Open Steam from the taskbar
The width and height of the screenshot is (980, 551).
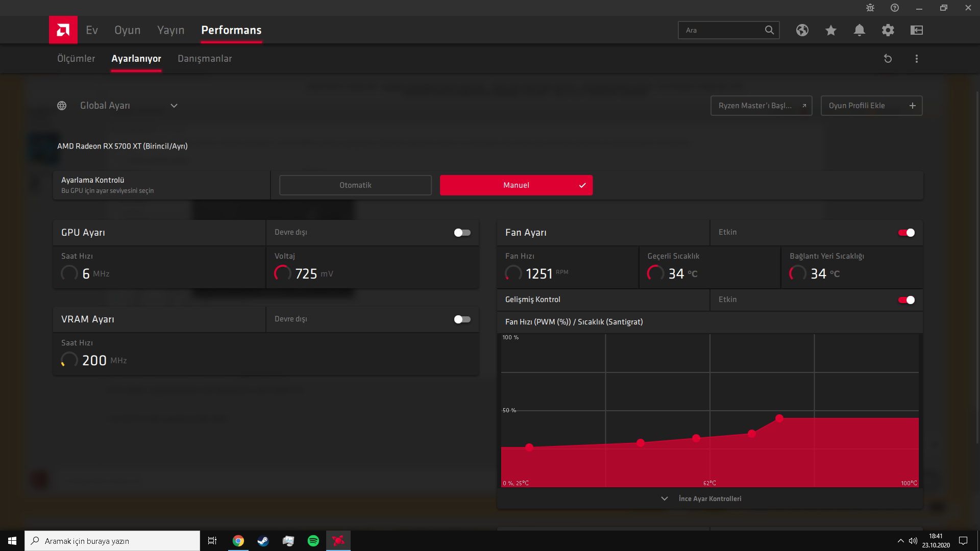[x=263, y=541]
